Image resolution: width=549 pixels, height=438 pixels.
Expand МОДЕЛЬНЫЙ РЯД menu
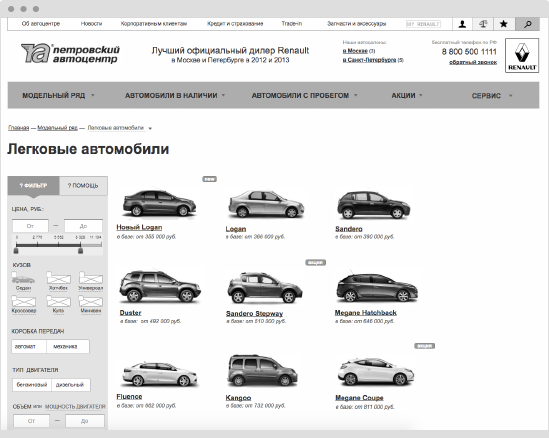pyautogui.click(x=58, y=95)
